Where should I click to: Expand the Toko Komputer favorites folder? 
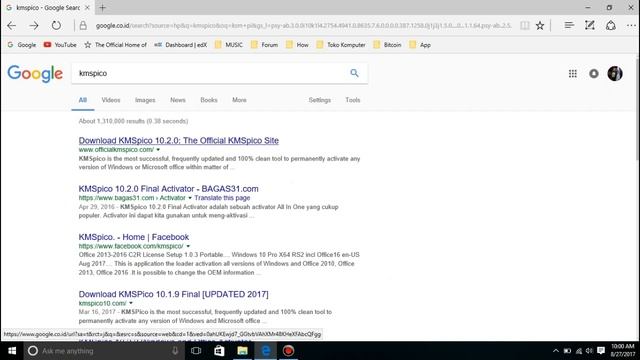tap(341, 45)
